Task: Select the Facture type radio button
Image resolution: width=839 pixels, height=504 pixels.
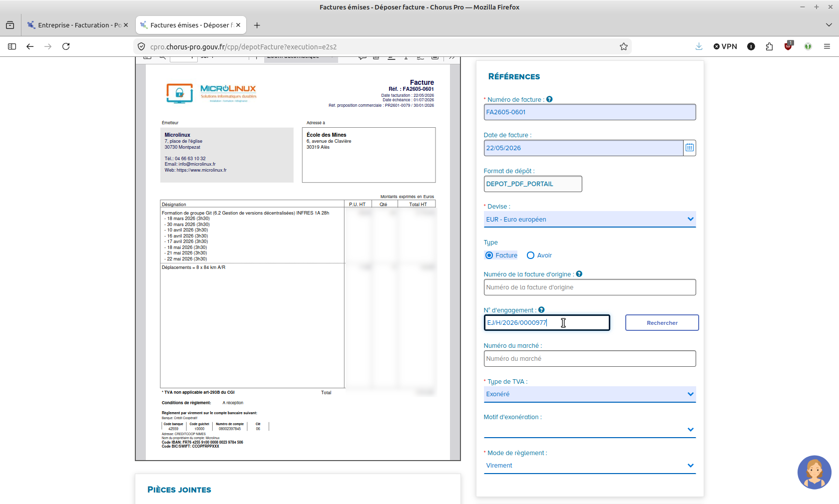Action: (x=489, y=255)
